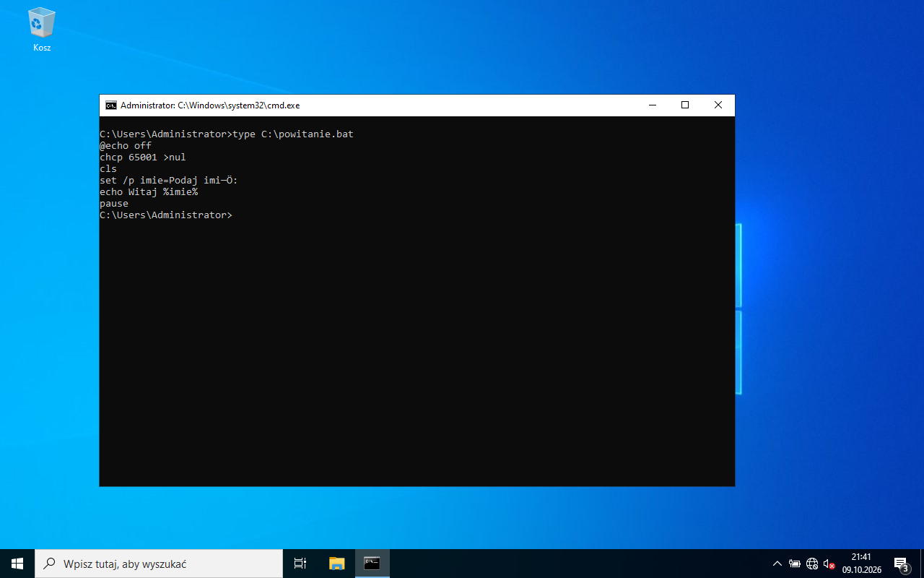Open the notification center icon

click(x=901, y=564)
